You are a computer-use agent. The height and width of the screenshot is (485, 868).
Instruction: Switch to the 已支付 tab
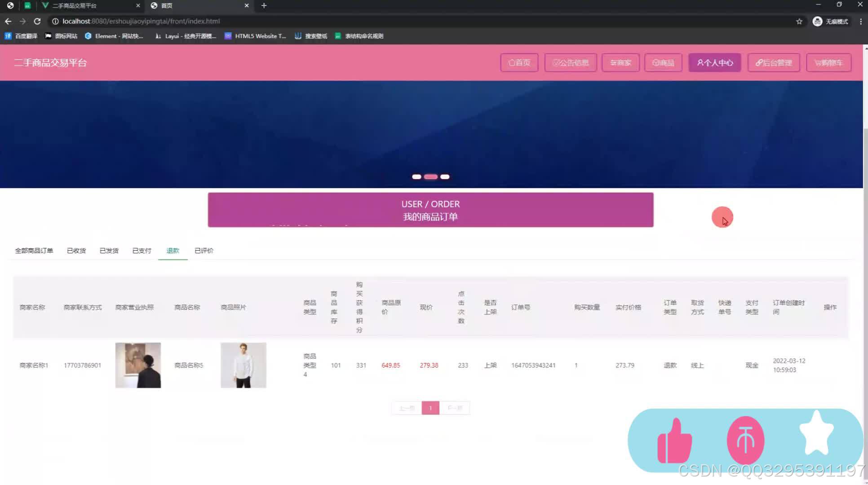(142, 251)
